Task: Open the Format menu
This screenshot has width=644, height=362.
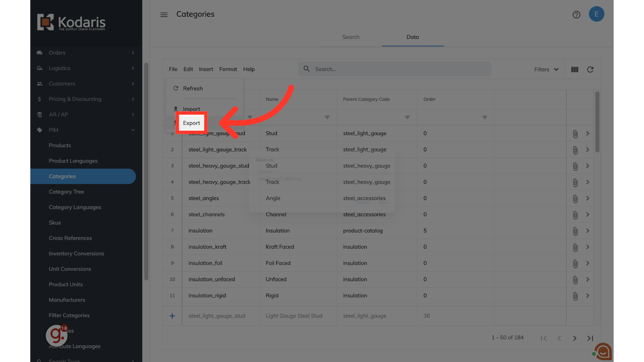Action: [228, 69]
